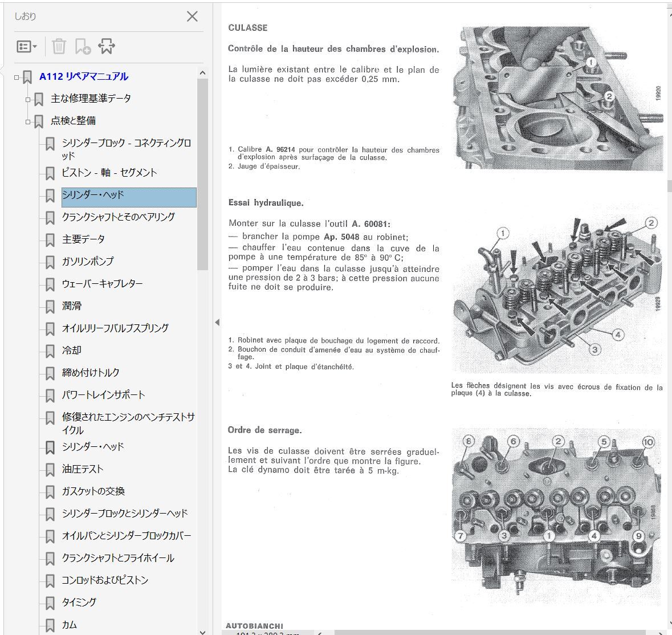
Task: Click the AUTOBIANCHI footer text
Action: click(x=255, y=626)
